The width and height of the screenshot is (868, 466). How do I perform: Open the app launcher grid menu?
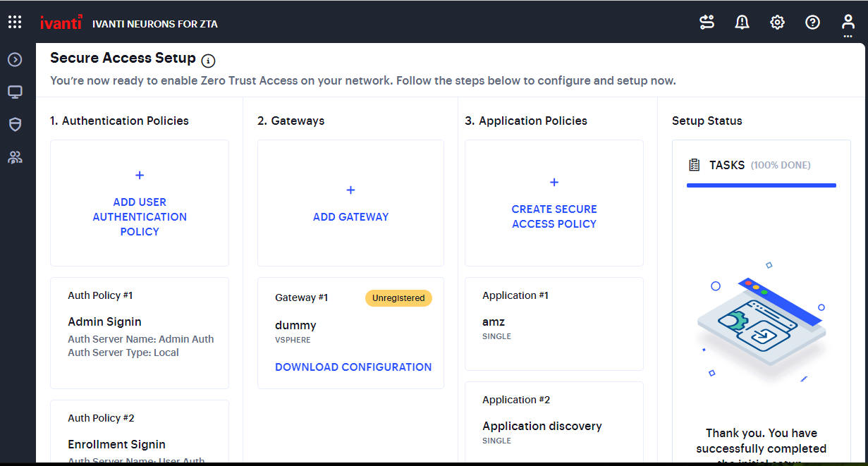coord(15,22)
